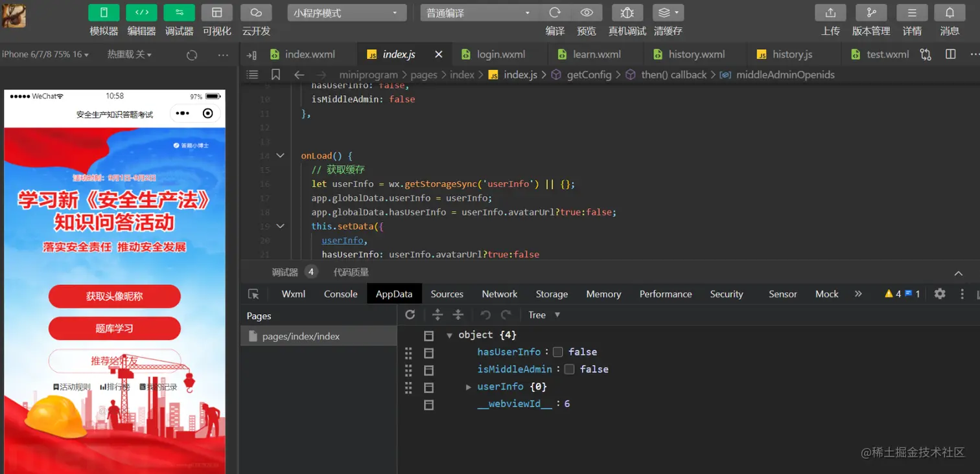This screenshot has width=980, height=474.
Task: Show more devtools tabs chevron
Action: (x=858, y=294)
